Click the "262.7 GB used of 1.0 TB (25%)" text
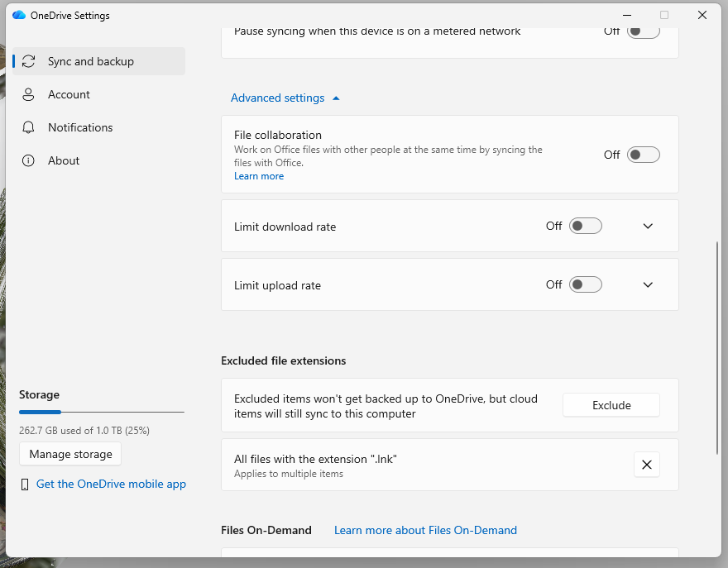Screen dimensions: 728x568 84,431
